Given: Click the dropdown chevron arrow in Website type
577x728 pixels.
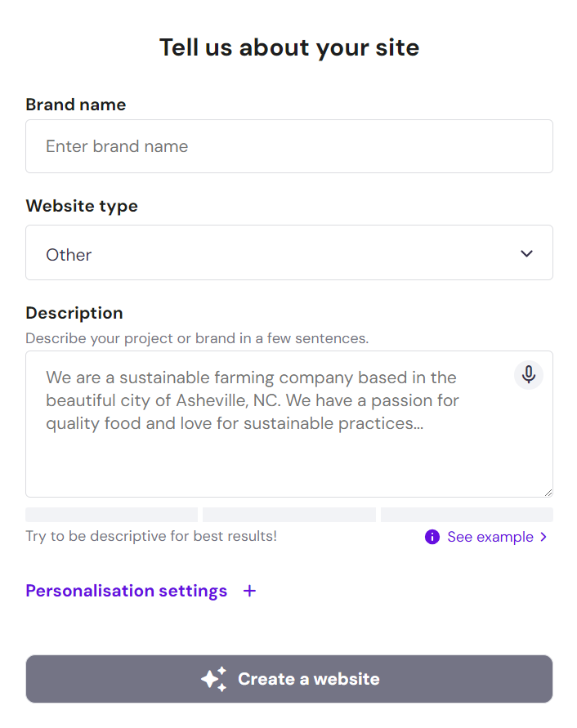Looking at the screenshot, I should pos(527,253).
